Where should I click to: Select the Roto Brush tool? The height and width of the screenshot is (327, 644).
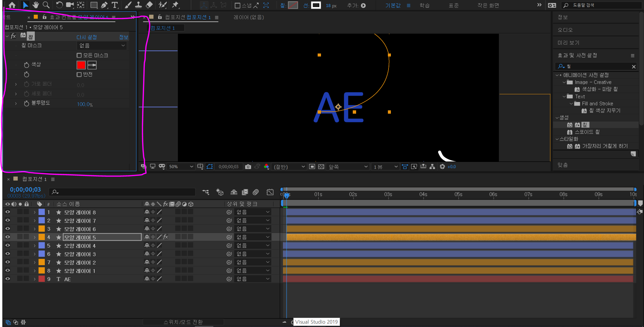click(x=163, y=5)
